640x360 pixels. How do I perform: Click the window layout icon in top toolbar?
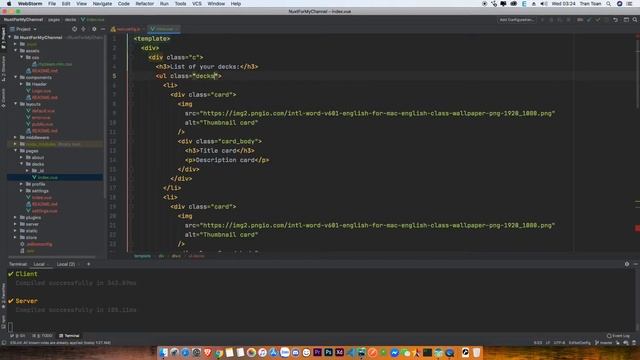click(626, 20)
